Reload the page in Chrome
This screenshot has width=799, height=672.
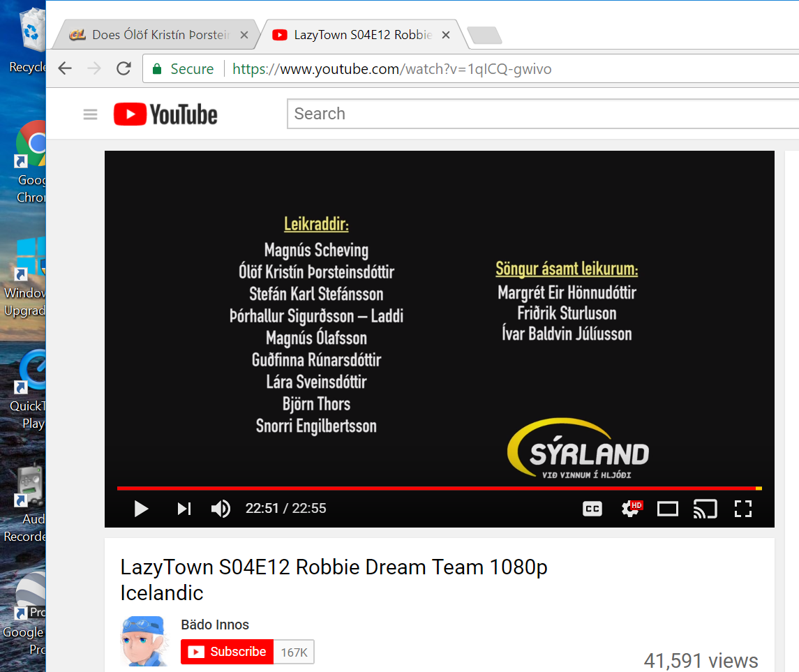[124, 68]
